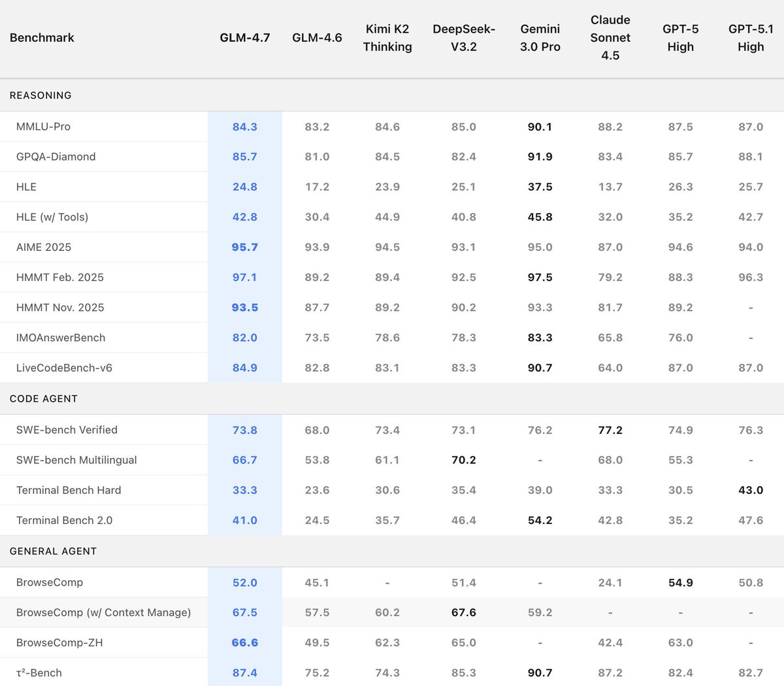This screenshot has width=784, height=686.
Task: Select the Kimi K2 Thinking header
Action: click(387, 38)
